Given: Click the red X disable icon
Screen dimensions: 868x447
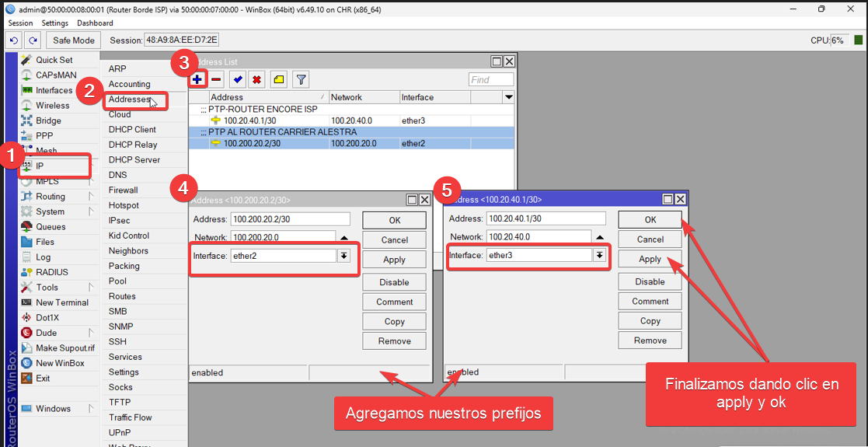Looking at the screenshot, I should click(256, 79).
